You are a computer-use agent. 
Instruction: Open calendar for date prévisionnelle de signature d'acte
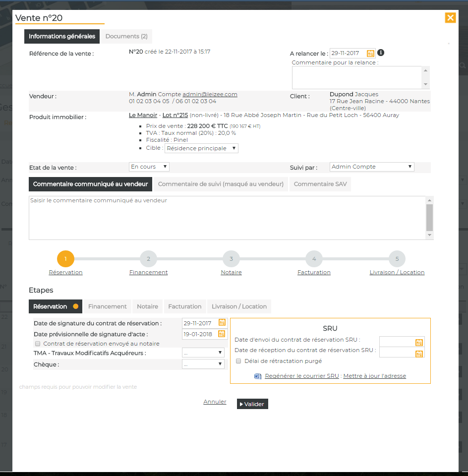(x=222, y=334)
